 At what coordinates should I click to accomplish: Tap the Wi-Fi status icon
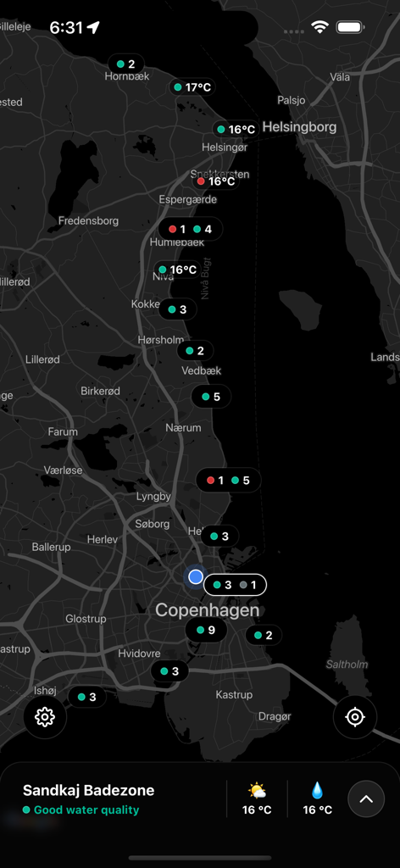click(319, 27)
